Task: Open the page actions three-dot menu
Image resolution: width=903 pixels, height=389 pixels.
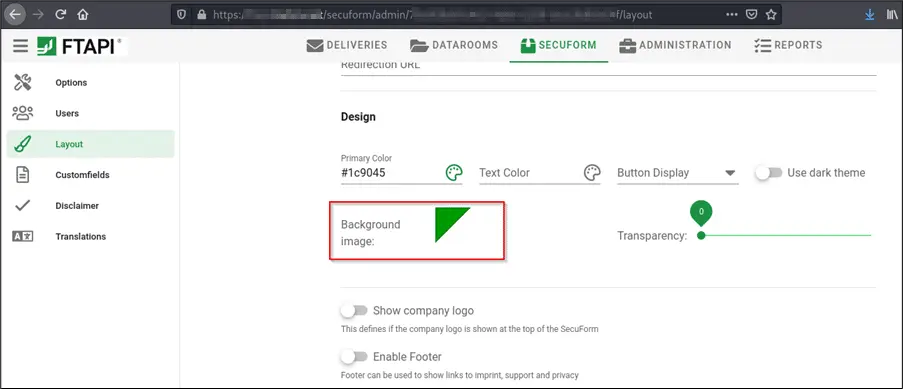Action: pyautogui.click(x=731, y=14)
